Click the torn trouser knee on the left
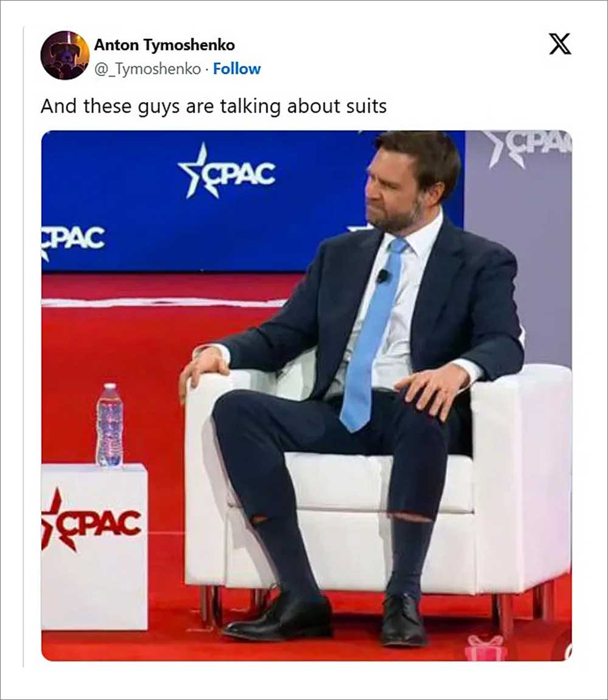The height and width of the screenshot is (700, 608). pyautogui.click(x=259, y=520)
